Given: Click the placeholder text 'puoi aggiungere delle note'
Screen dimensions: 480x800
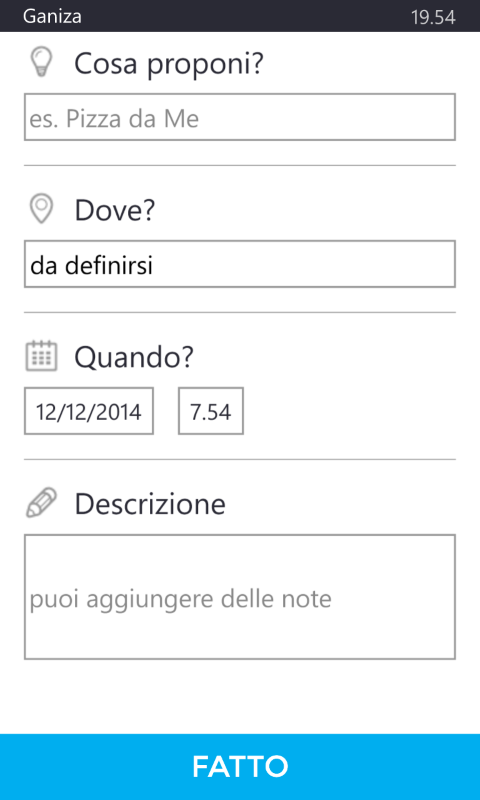Looking at the screenshot, I should pyautogui.click(x=181, y=599).
